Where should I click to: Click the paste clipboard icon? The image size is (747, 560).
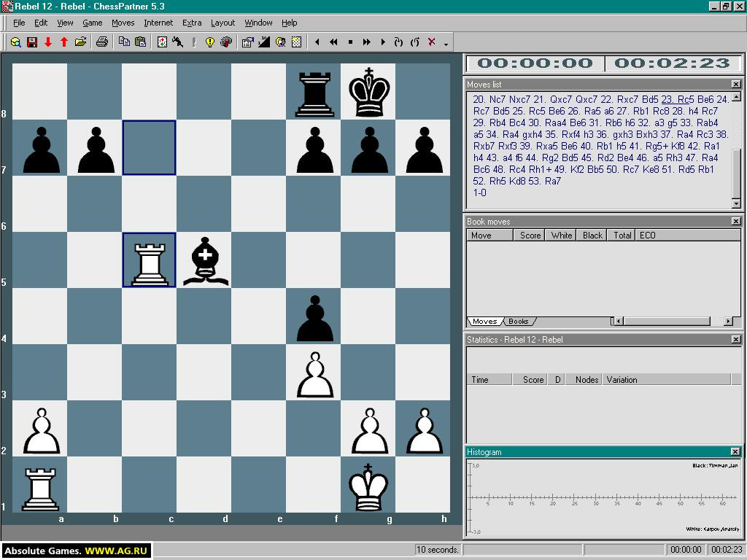141,42
